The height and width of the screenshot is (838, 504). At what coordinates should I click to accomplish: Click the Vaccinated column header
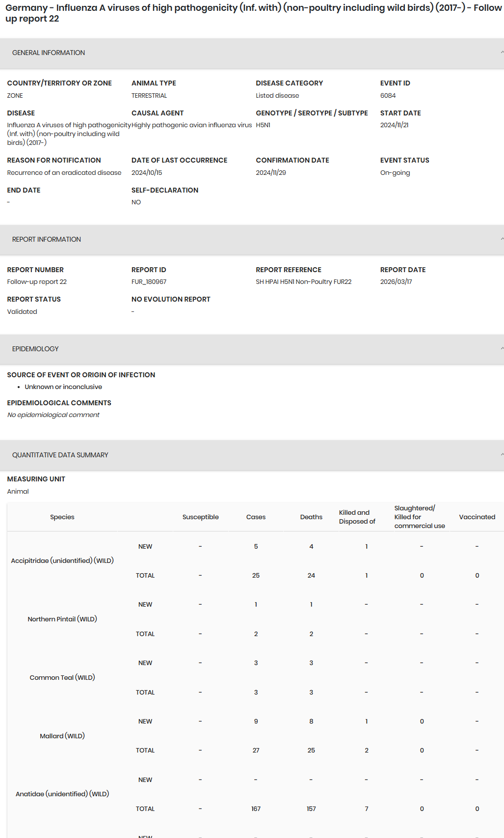tap(477, 517)
